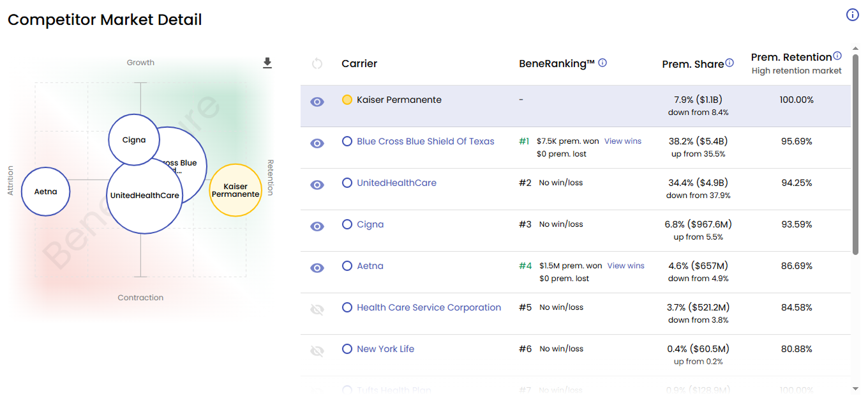Select the circle marker beside UnitedHealthCare
This screenshot has height=414, width=868.
click(x=347, y=182)
